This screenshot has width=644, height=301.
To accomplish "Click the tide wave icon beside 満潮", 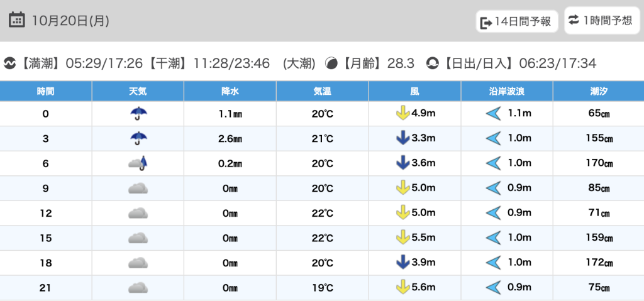I will pyautogui.click(x=9, y=63).
